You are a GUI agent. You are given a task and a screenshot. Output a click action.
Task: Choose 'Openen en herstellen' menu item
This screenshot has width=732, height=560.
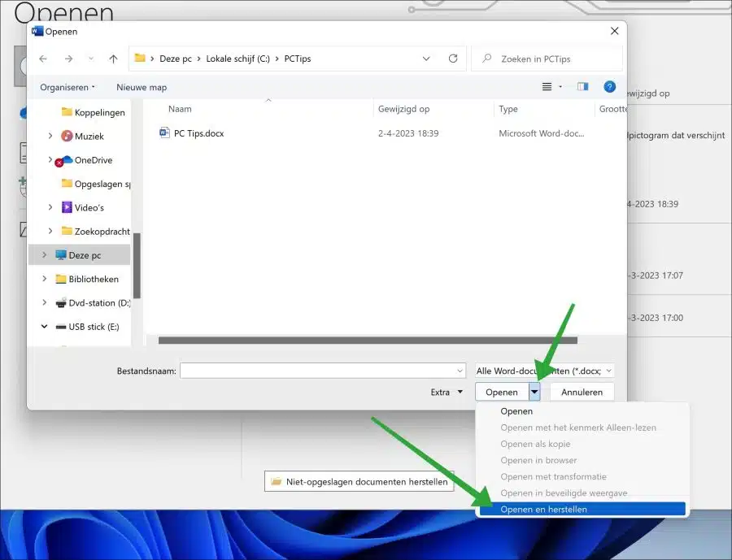click(582, 509)
